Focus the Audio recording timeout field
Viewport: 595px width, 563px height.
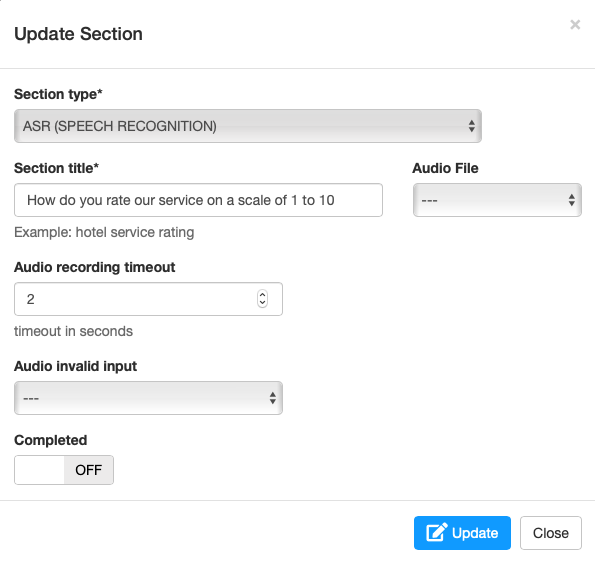pos(148,299)
